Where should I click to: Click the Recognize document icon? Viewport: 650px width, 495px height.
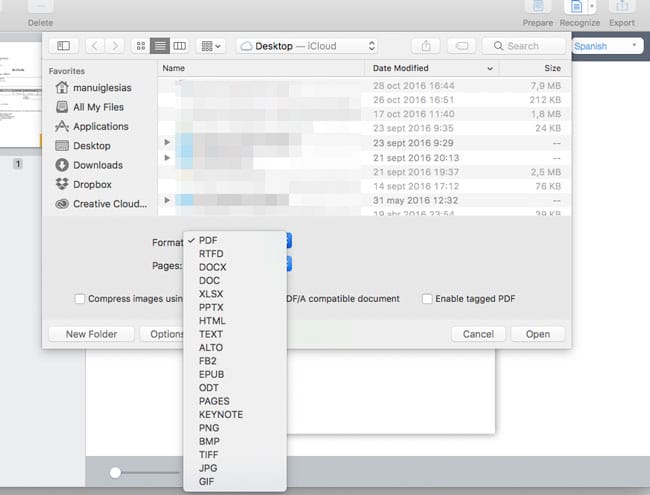(575, 7)
